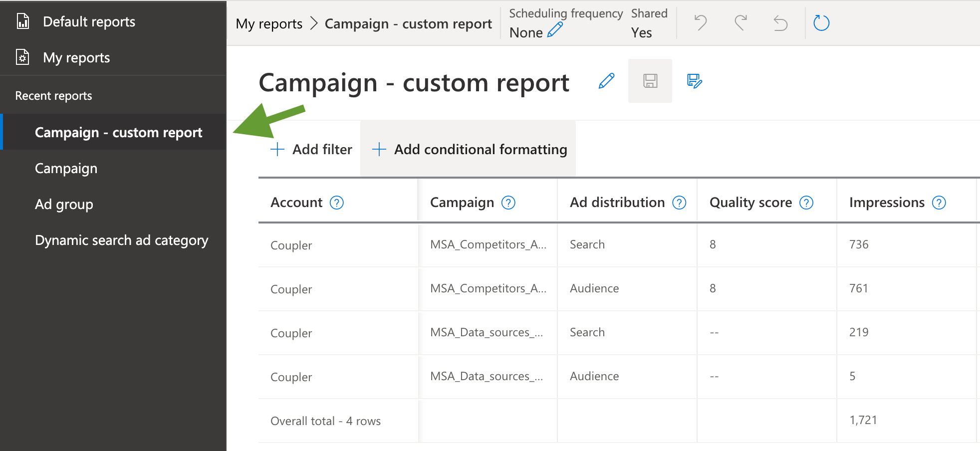The image size is (980, 451).
Task: Click the redo arrow icon
Action: (x=741, y=23)
